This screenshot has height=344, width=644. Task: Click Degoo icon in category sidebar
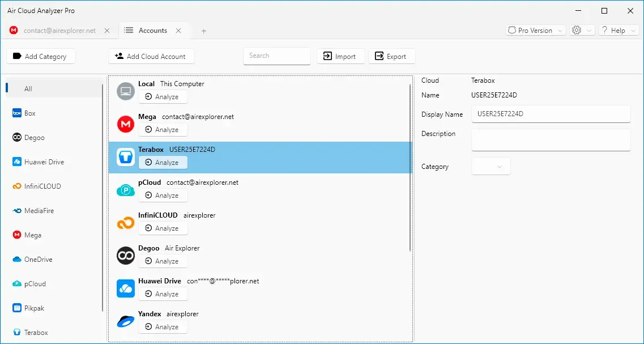click(17, 137)
